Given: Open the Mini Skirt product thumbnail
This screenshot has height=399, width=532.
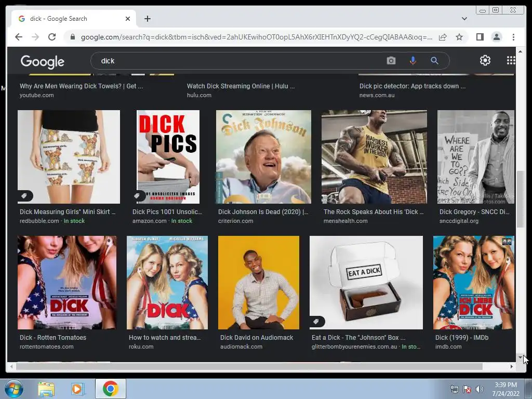Looking at the screenshot, I should coord(69,157).
